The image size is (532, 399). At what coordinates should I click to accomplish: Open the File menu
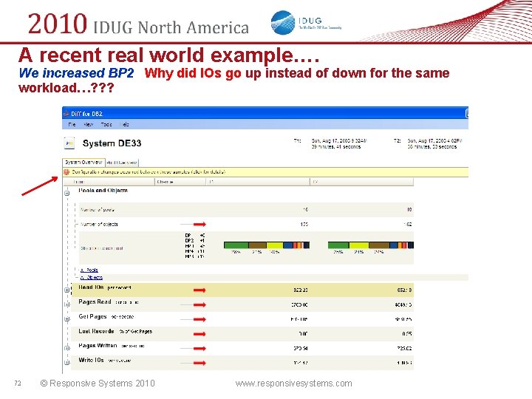[x=72, y=125]
